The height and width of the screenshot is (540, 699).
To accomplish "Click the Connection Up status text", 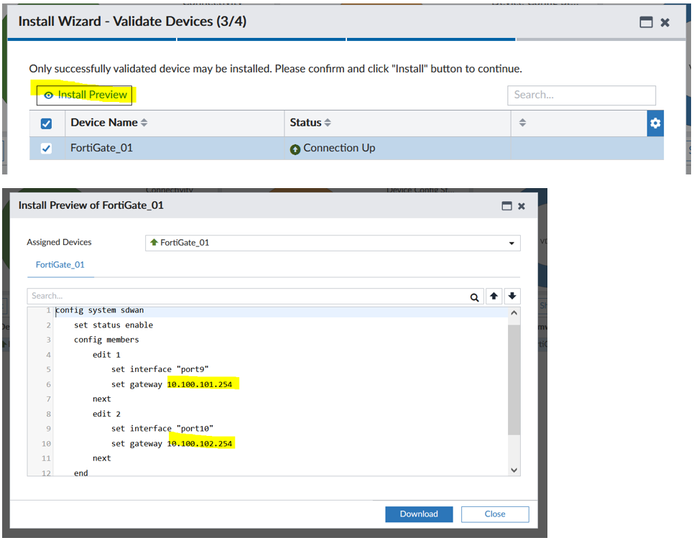I will [x=339, y=148].
